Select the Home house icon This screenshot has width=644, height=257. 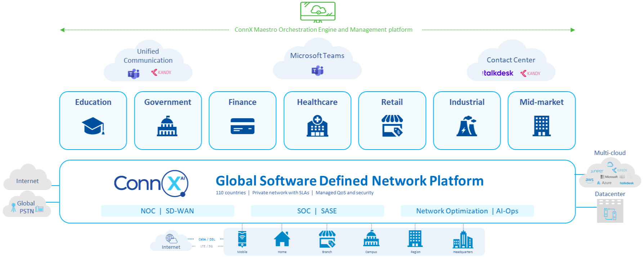pos(282,239)
